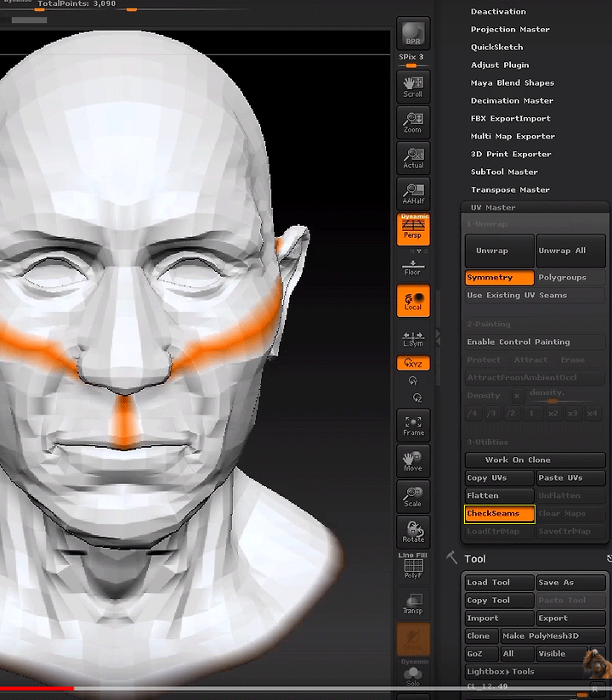Image resolution: width=612 pixels, height=700 pixels.
Task: Click the Unwrap All button
Action: [x=571, y=251]
